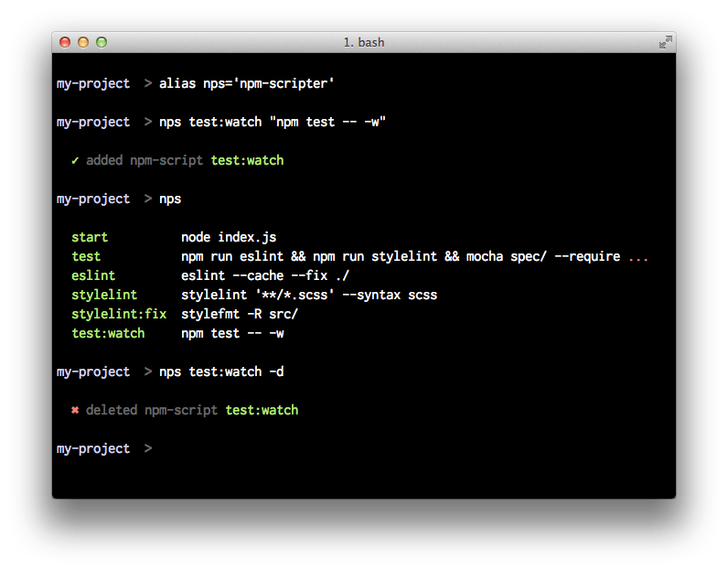Click the red X beside 'deleted npm-script'
The height and width of the screenshot is (571, 728).
pos(75,410)
